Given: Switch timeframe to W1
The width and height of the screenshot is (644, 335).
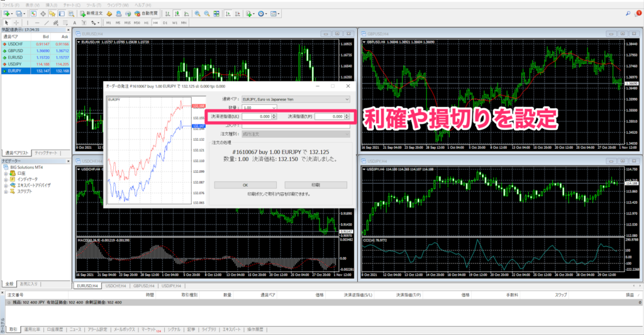Looking at the screenshot, I should [175, 23].
